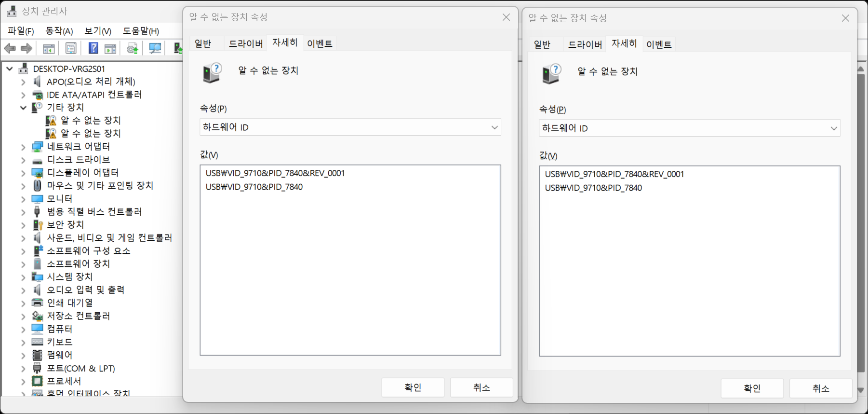Open the 동작(A) menu
This screenshot has height=414, width=868.
(x=59, y=31)
